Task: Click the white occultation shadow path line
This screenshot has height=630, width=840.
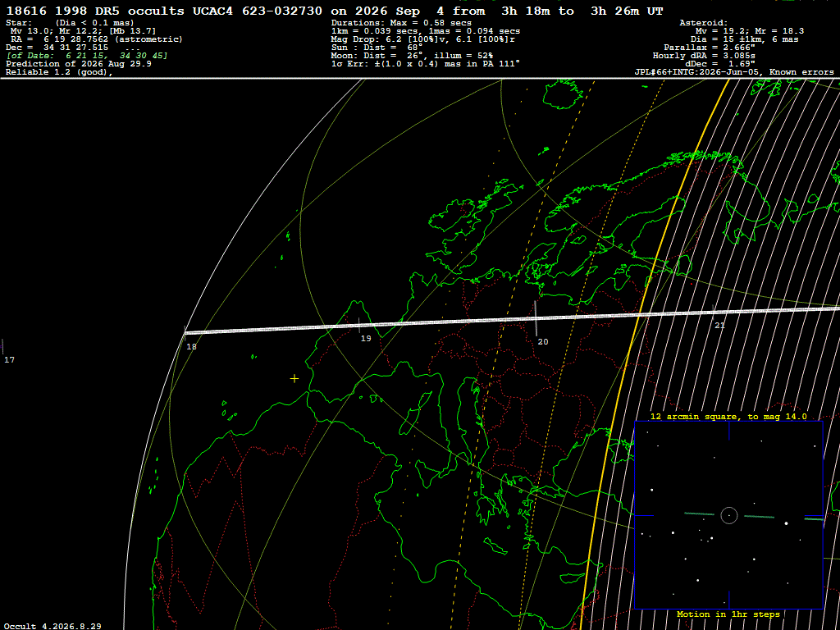Action: coord(512,321)
